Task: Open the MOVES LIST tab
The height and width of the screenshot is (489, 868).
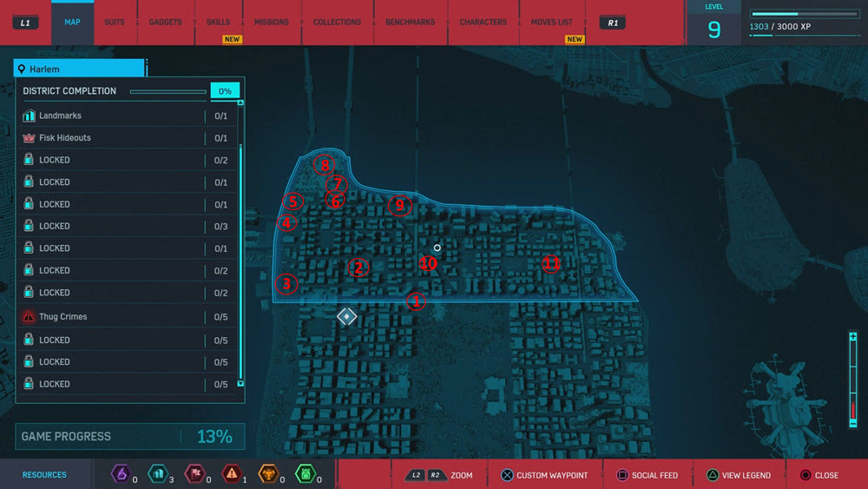Action: pyautogui.click(x=552, y=23)
